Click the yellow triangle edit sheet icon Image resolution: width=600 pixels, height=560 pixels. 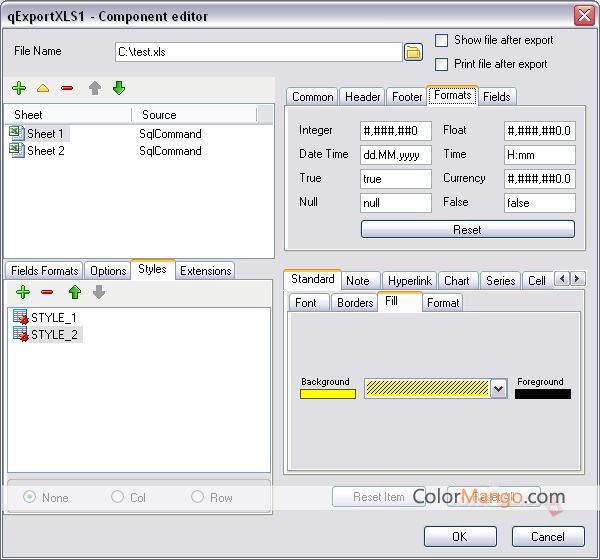pyautogui.click(x=43, y=88)
